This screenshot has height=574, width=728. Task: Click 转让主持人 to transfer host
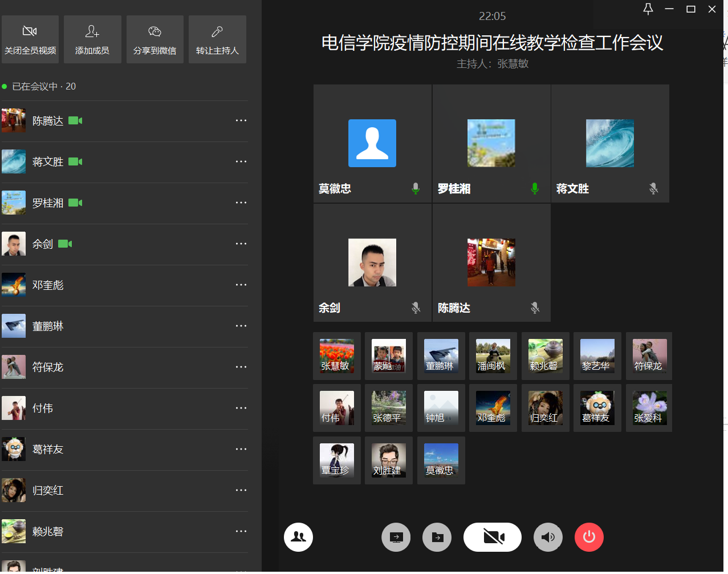[x=217, y=39]
